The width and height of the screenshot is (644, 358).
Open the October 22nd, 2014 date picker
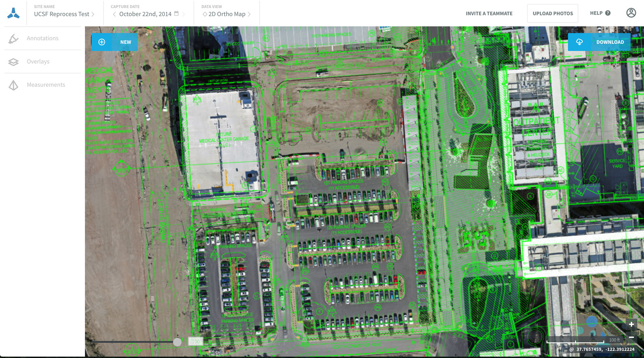click(x=145, y=14)
